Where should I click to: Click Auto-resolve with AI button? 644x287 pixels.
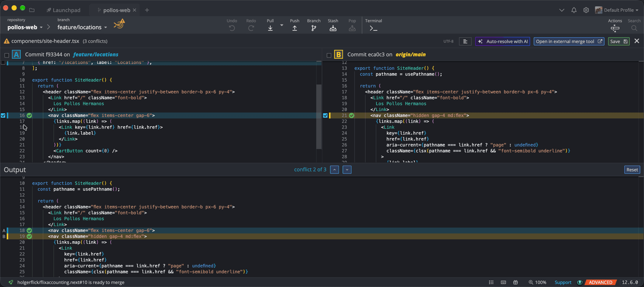(x=503, y=41)
